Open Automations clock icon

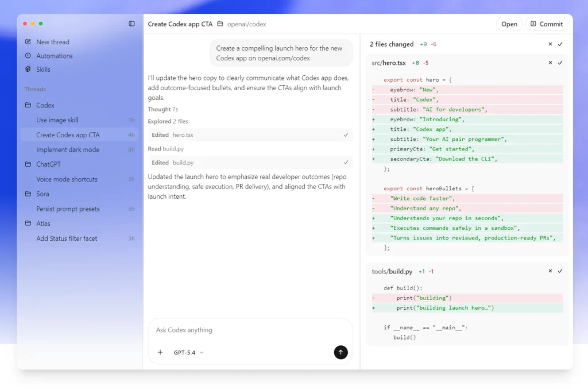(28, 56)
